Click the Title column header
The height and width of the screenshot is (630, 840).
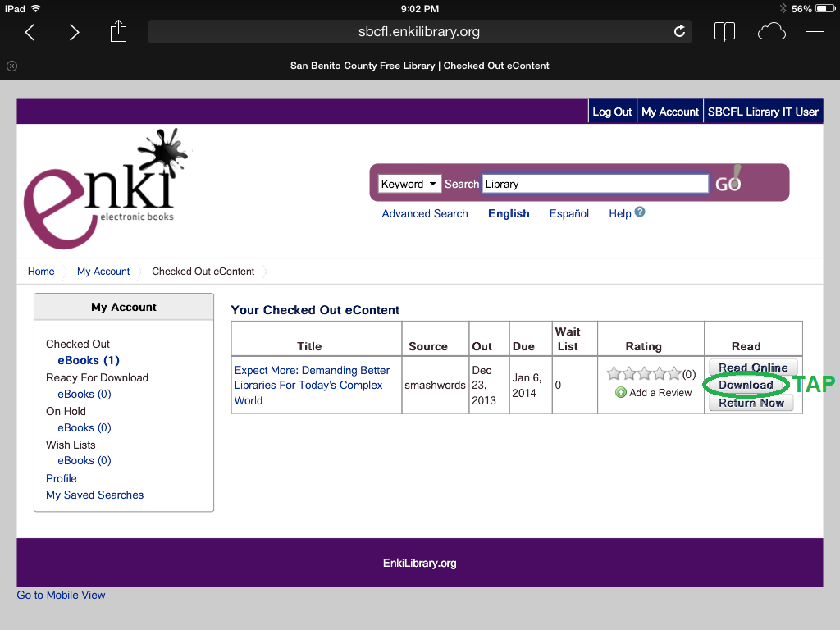pyautogui.click(x=309, y=347)
